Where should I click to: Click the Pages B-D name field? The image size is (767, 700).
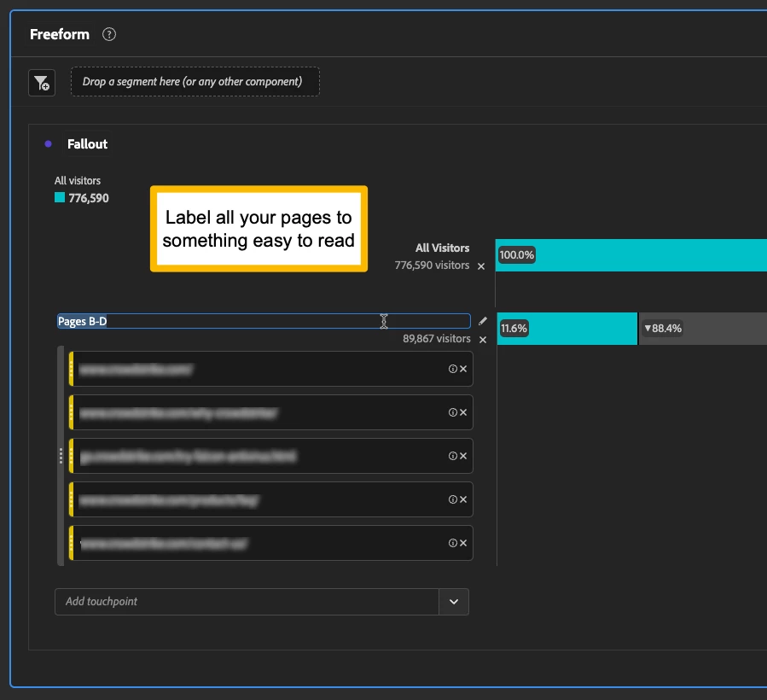click(x=264, y=321)
